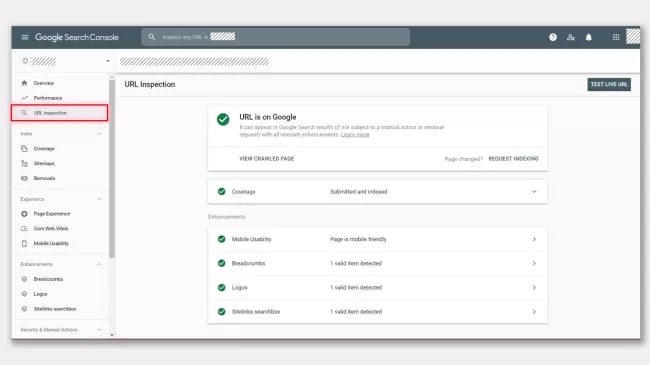
Task: Click 'Page is mobile friendly' text
Action: coord(358,239)
